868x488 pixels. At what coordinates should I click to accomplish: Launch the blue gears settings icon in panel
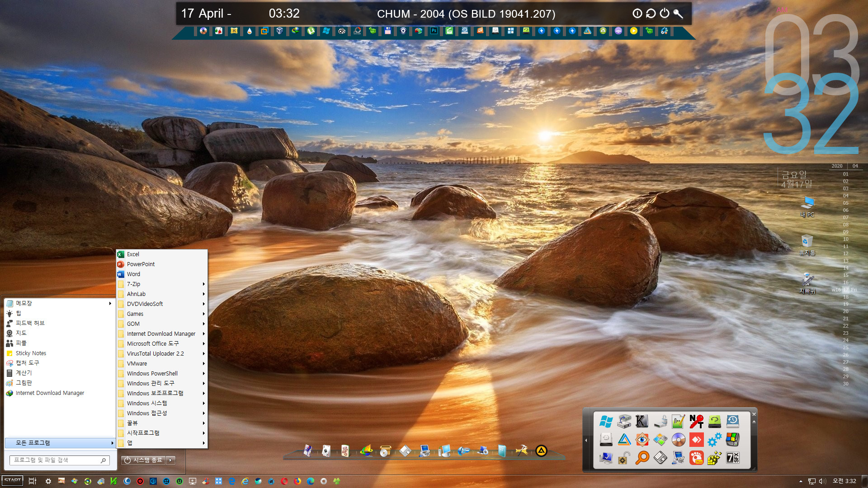coord(714,439)
